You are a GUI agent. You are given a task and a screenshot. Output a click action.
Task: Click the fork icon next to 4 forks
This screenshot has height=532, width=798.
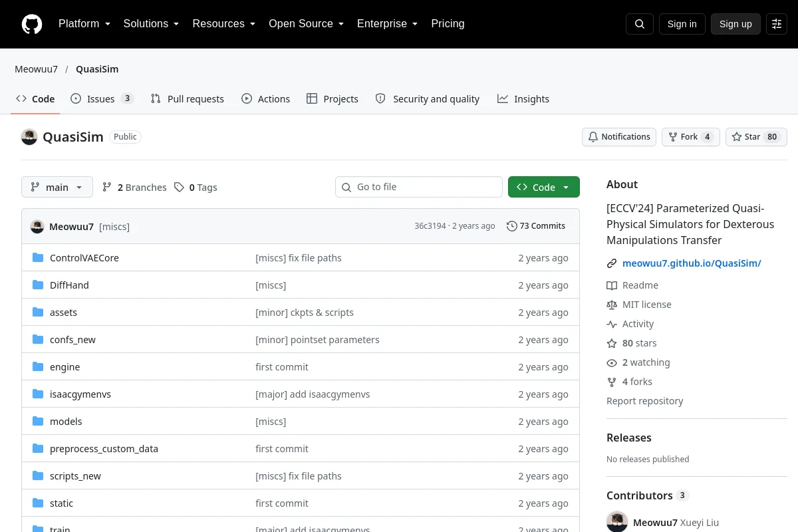[612, 382]
